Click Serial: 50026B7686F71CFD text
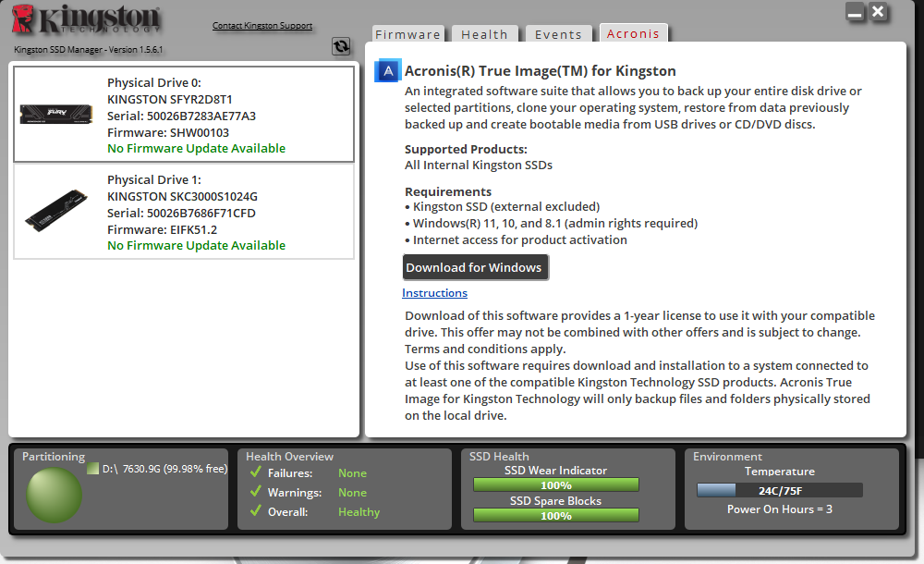 (x=181, y=213)
